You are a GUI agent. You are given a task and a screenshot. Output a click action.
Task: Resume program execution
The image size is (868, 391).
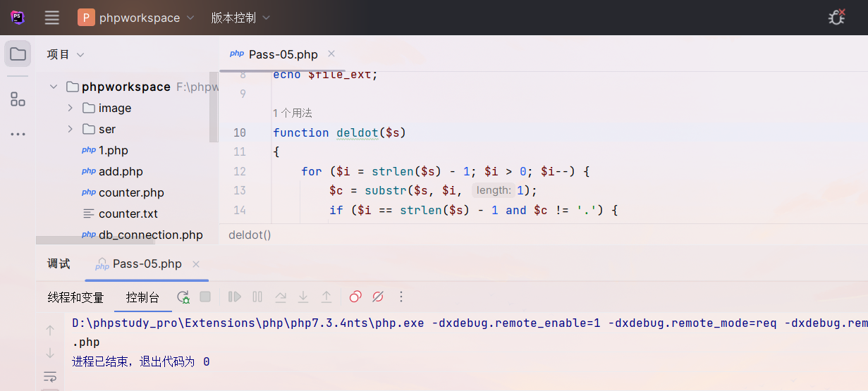point(236,297)
